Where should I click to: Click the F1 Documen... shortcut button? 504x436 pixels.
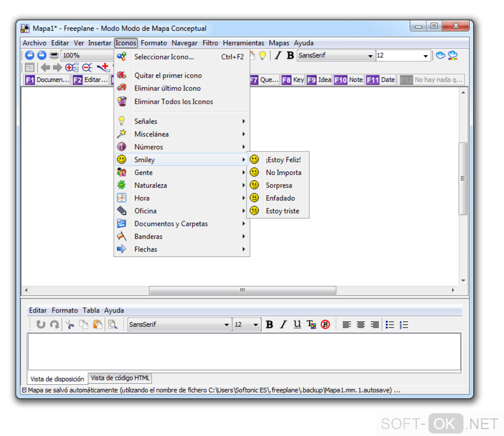[47, 79]
